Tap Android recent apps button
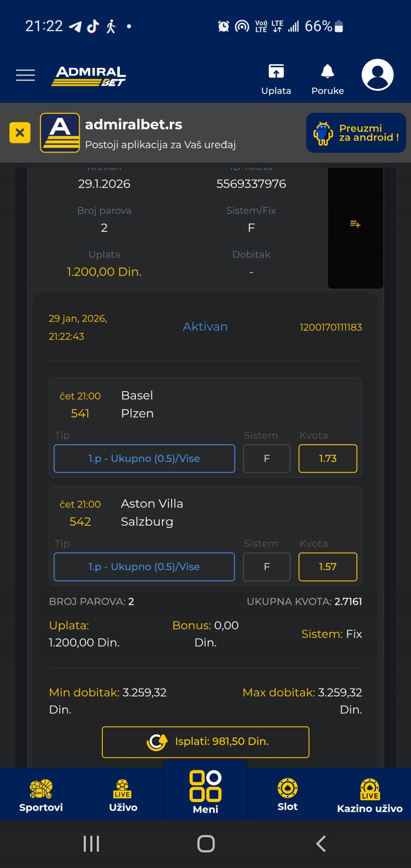The image size is (411, 868). tap(91, 844)
